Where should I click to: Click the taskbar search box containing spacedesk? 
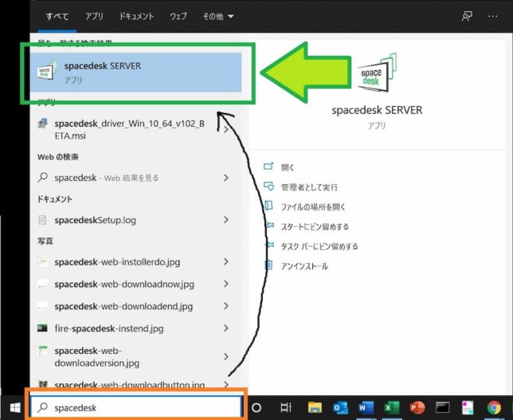pos(136,407)
